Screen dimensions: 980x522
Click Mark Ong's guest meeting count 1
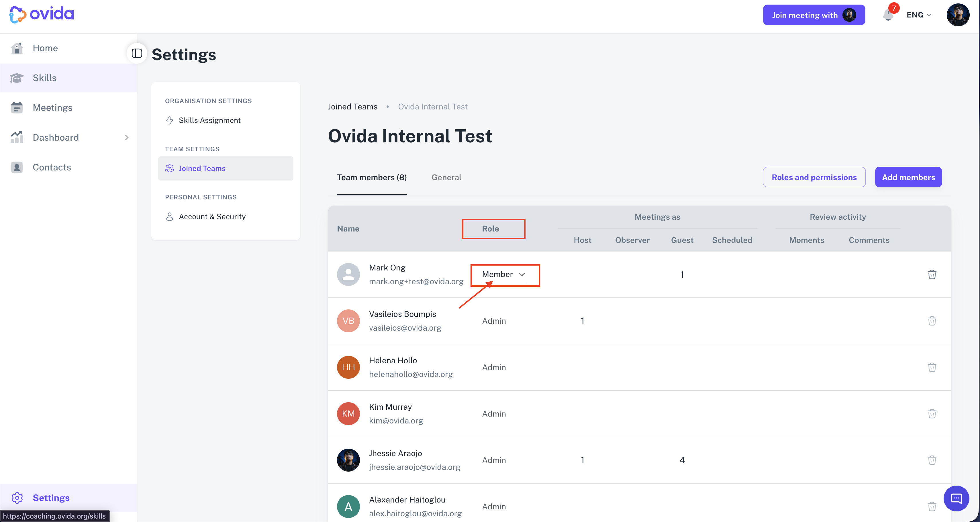click(x=682, y=274)
